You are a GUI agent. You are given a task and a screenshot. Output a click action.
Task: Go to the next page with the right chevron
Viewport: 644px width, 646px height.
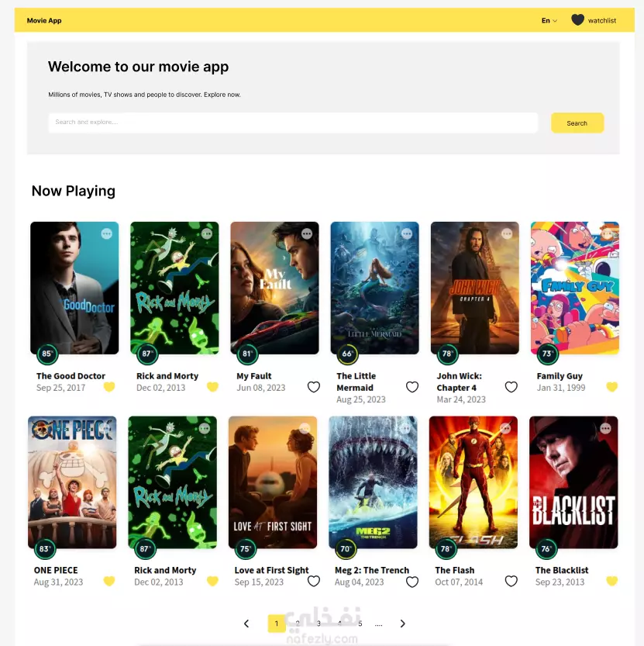(x=403, y=624)
